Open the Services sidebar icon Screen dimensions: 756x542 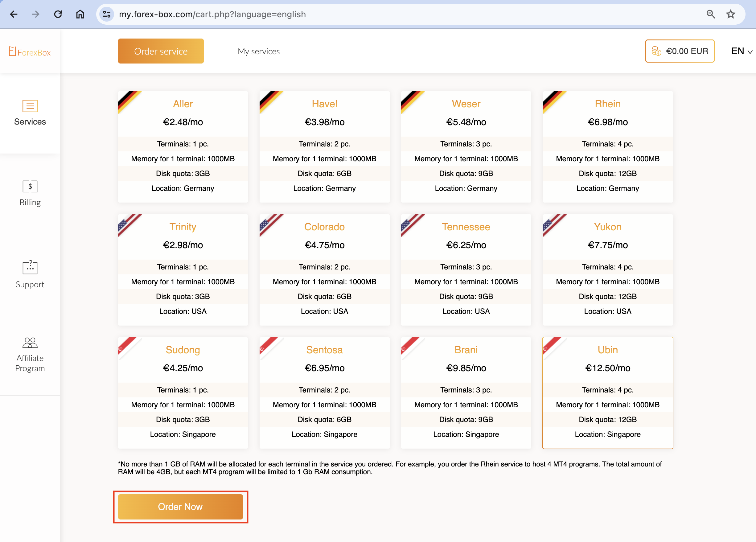pyautogui.click(x=30, y=106)
